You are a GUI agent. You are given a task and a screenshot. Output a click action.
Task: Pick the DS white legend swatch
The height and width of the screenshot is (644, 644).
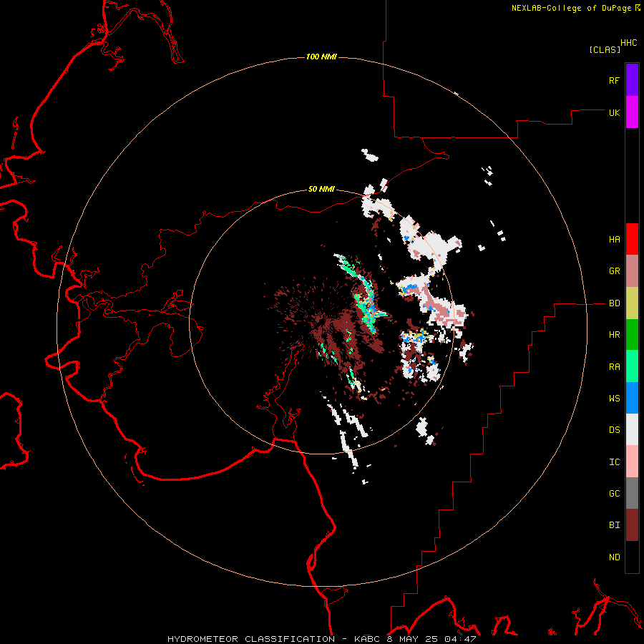point(632,429)
